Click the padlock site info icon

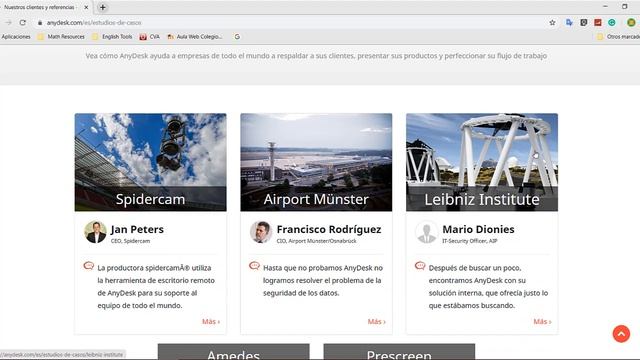[40, 23]
